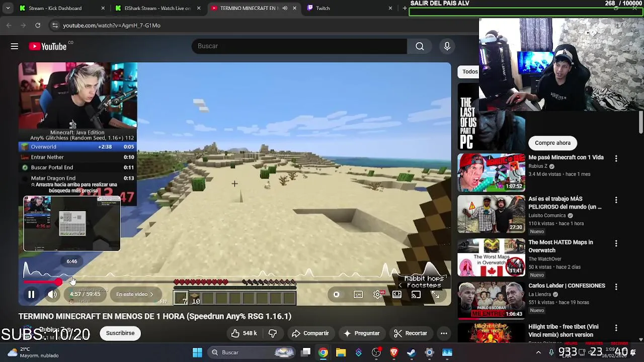Open Steam from the taskbar
644x362 pixels.
click(412, 352)
